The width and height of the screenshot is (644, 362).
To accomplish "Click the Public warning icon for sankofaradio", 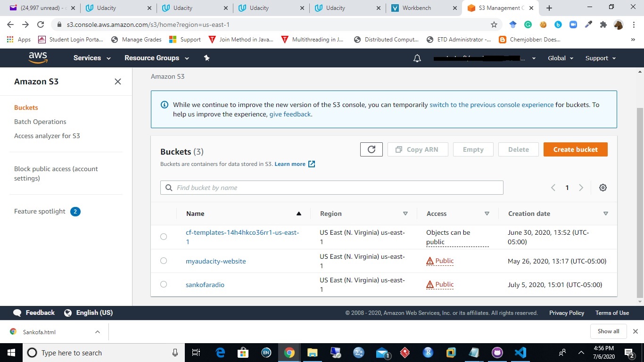I will 429,284.
